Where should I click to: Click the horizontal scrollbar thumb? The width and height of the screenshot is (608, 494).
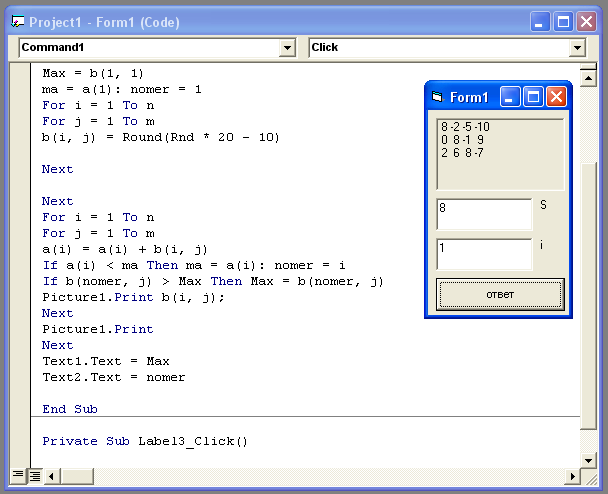tap(77, 476)
